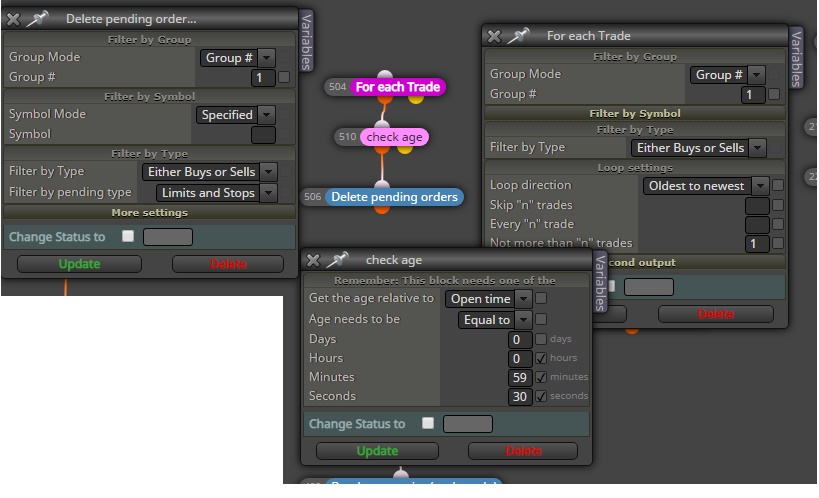Viewport: 819px width, 498px height.
Task: Select the Delete pending orders node 506
Action: pyautogui.click(x=394, y=197)
